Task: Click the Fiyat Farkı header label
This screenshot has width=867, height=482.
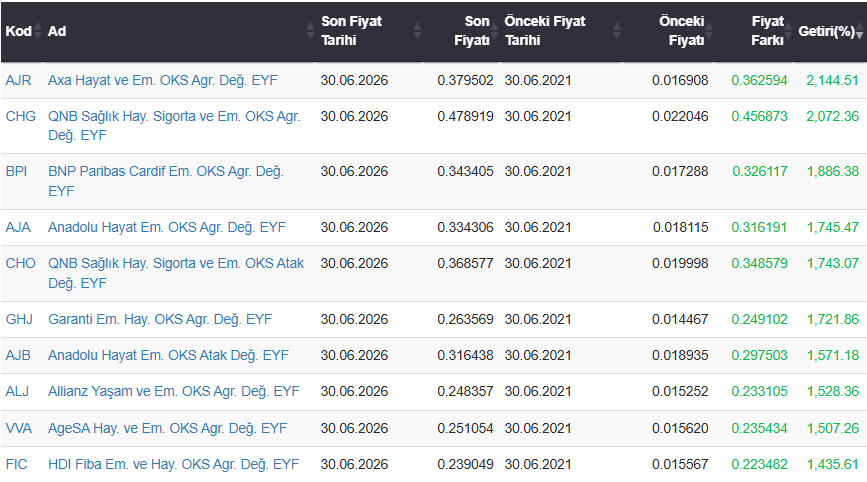Action: point(767,30)
